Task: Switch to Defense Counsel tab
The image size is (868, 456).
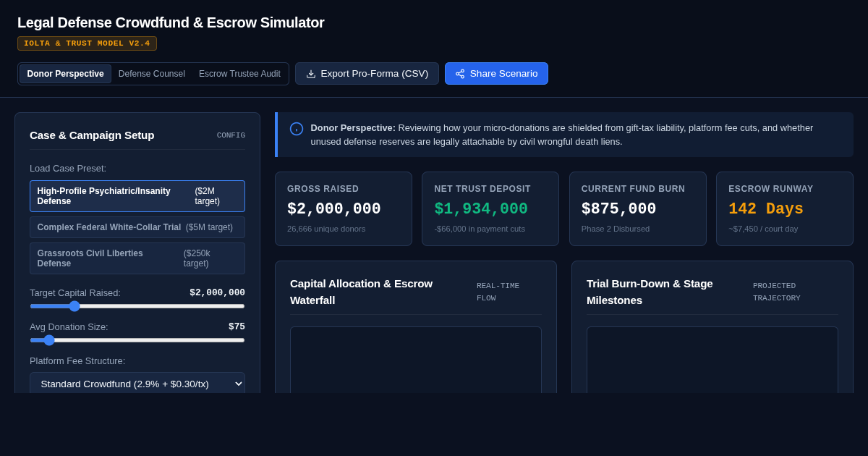Action: [152, 74]
